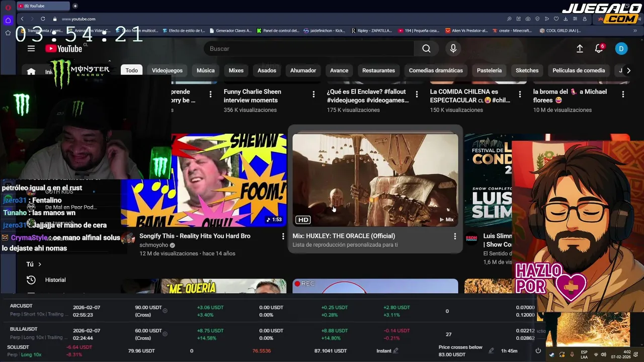644x362 pixels.
Task: Select the Asados filter chip
Action: pos(267,70)
